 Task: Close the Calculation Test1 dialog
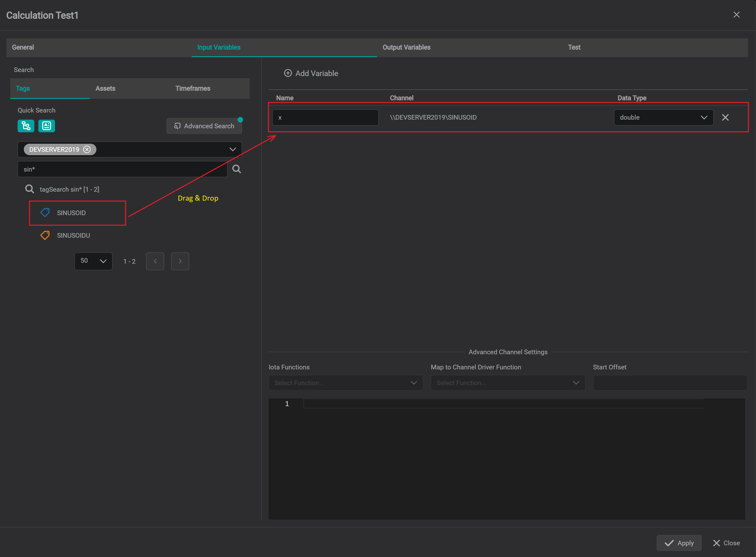737,15
